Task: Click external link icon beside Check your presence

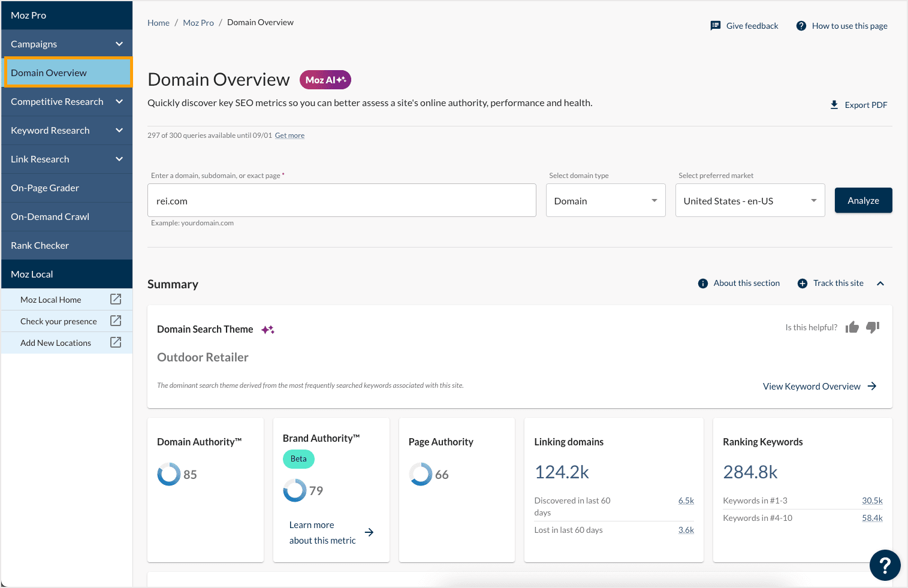Action: click(x=116, y=321)
